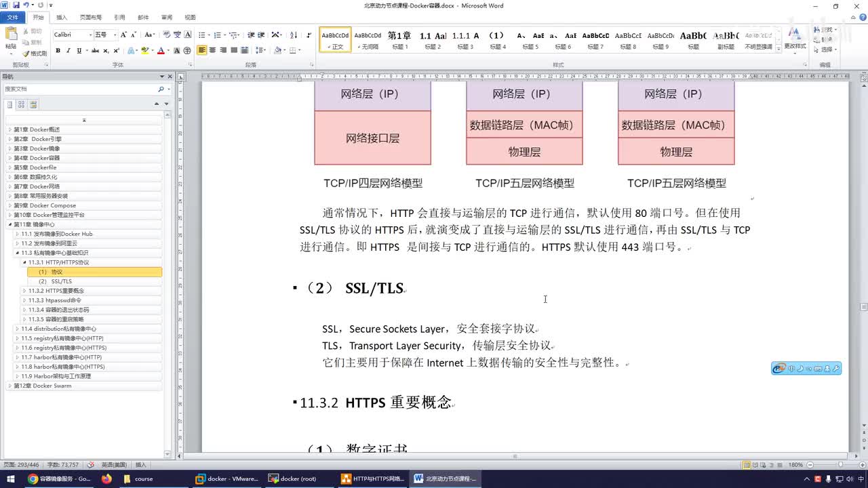Switch to the 引用 ribbon tab
Viewport: 868px width, 488px height.
(x=119, y=17)
